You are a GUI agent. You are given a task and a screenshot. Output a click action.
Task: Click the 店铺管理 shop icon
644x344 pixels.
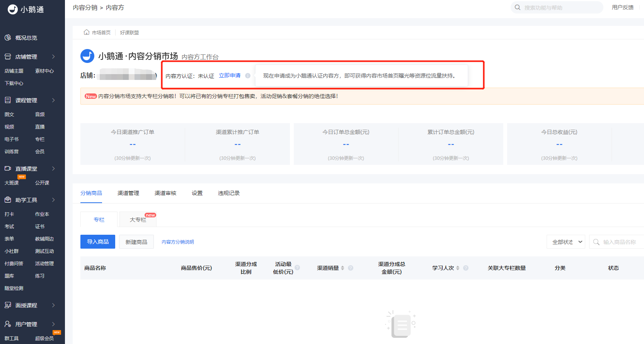[8, 57]
